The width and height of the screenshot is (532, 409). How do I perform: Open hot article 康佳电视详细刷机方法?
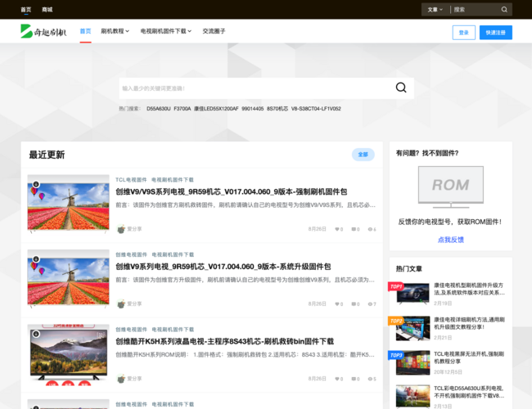469,323
